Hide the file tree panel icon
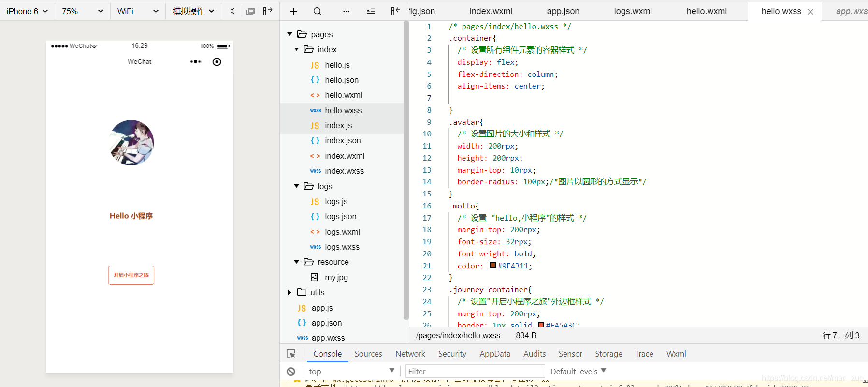Screen dimensions: 868x387 coord(395,11)
